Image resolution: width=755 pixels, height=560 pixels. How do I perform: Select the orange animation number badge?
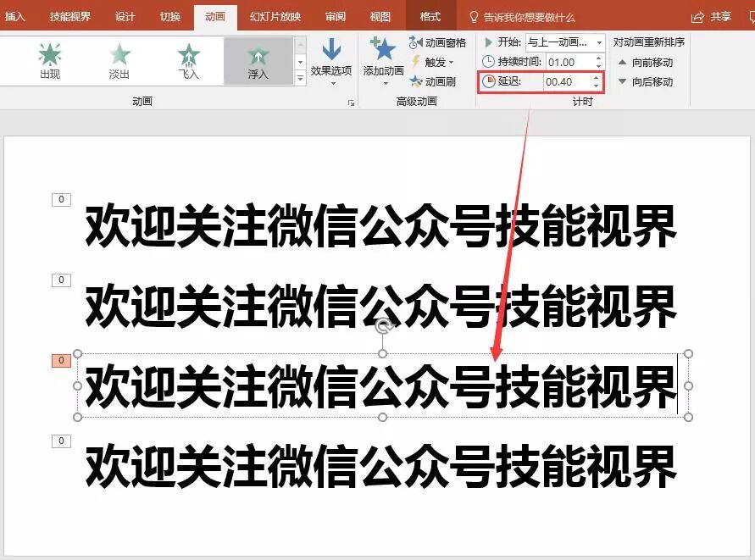click(x=60, y=359)
